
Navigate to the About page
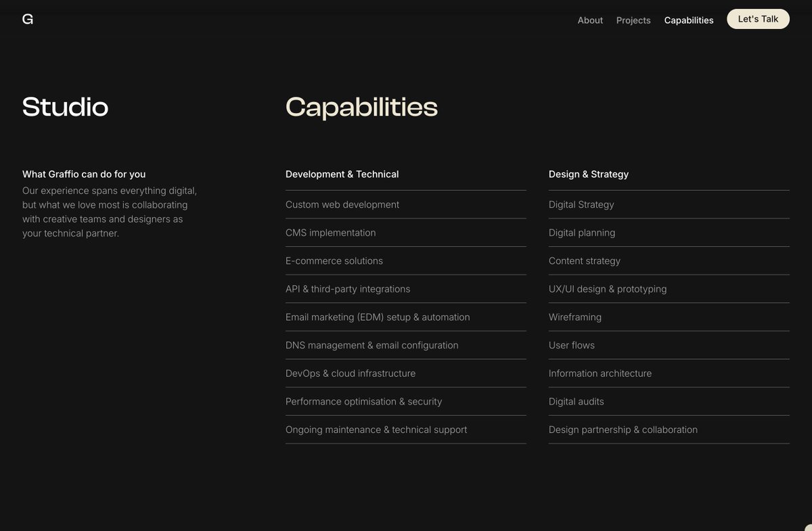589,20
